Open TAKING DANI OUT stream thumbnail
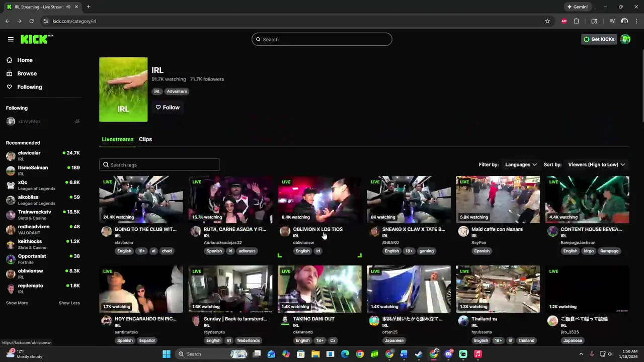The width and height of the screenshot is (644, 362). pyautogui.click(x=319, y=289)
